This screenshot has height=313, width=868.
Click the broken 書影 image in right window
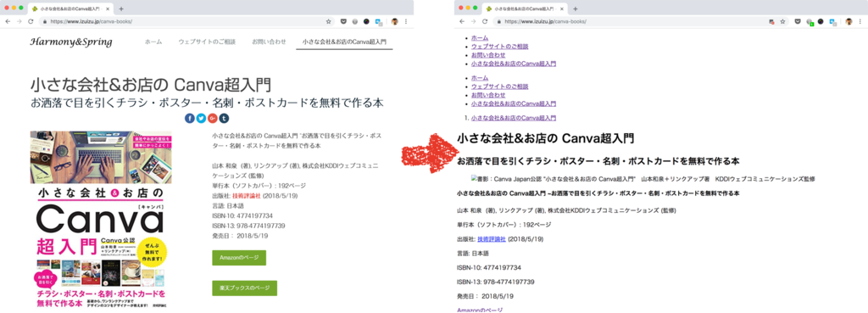click(643, 179)
